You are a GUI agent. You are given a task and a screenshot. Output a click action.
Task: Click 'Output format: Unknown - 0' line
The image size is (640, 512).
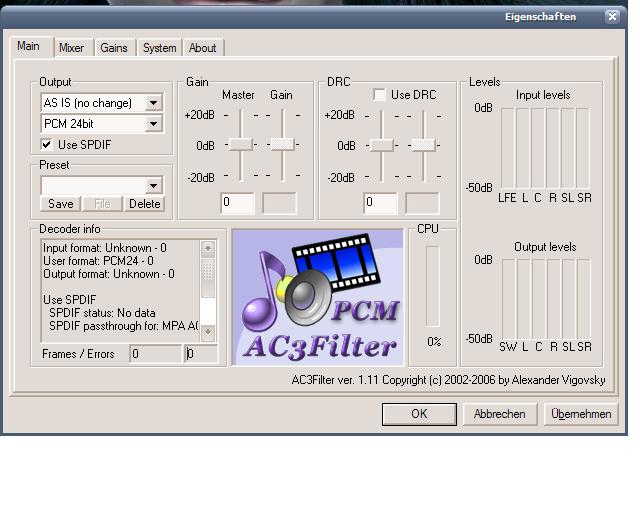click(x=109, y=274)
